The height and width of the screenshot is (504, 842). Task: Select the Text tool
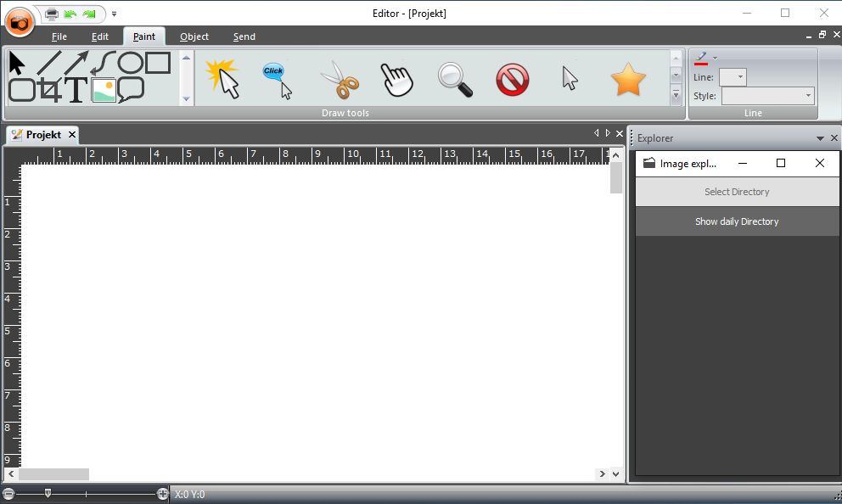point(76,90)
